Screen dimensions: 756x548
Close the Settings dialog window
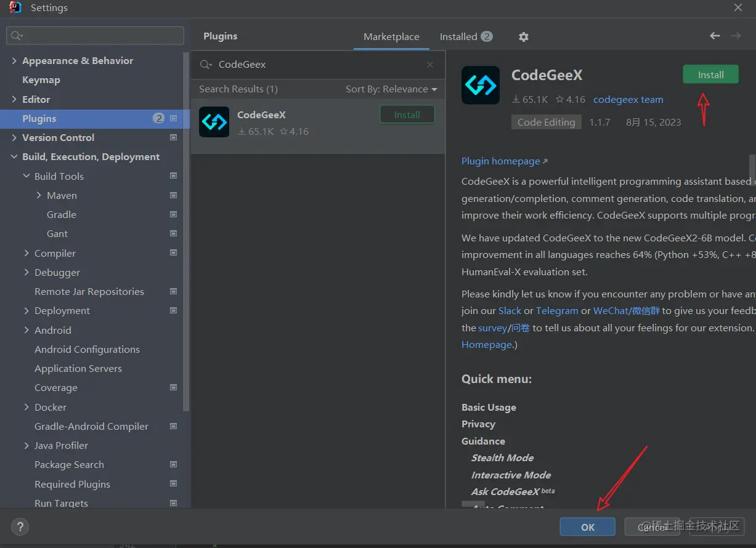coord(738,7)
